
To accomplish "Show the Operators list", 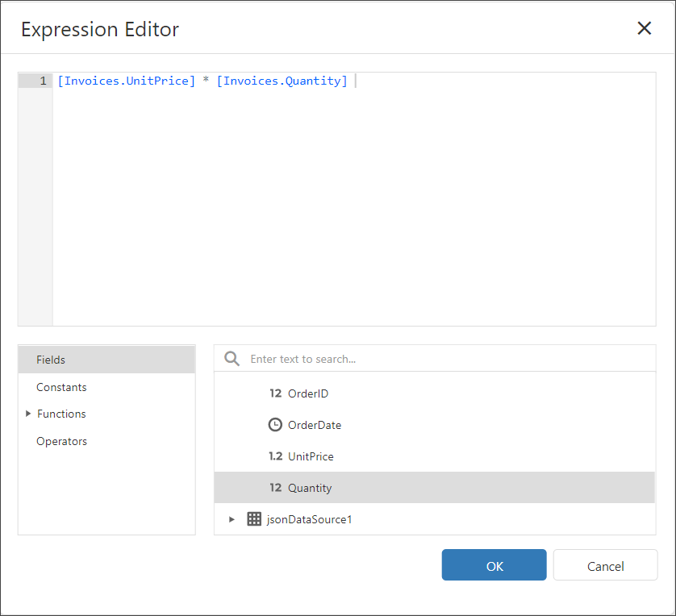I will (61, 441).
